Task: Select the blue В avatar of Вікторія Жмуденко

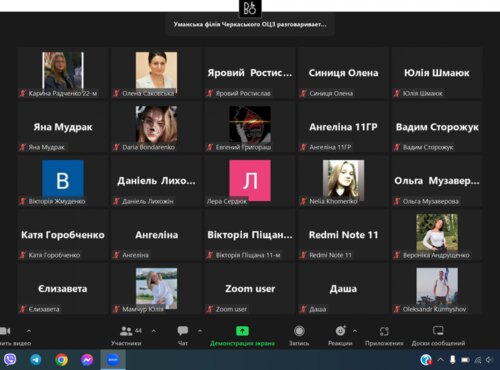Action: [63, 179]
